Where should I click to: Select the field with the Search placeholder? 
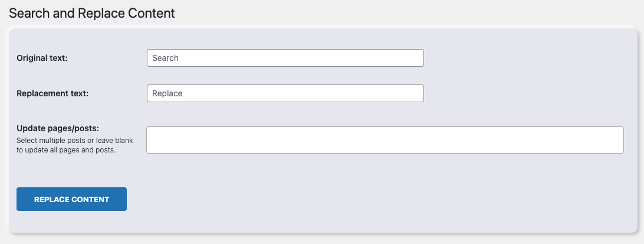click(285, 58)
